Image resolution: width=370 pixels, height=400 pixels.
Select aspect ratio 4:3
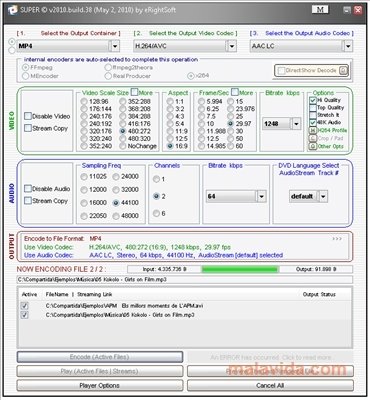click(170, 116)
